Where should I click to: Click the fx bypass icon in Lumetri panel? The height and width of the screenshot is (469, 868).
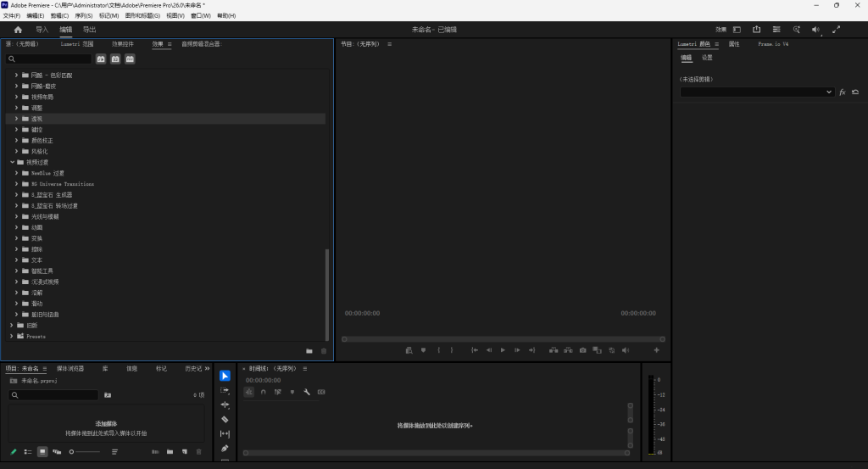point(842,92)
